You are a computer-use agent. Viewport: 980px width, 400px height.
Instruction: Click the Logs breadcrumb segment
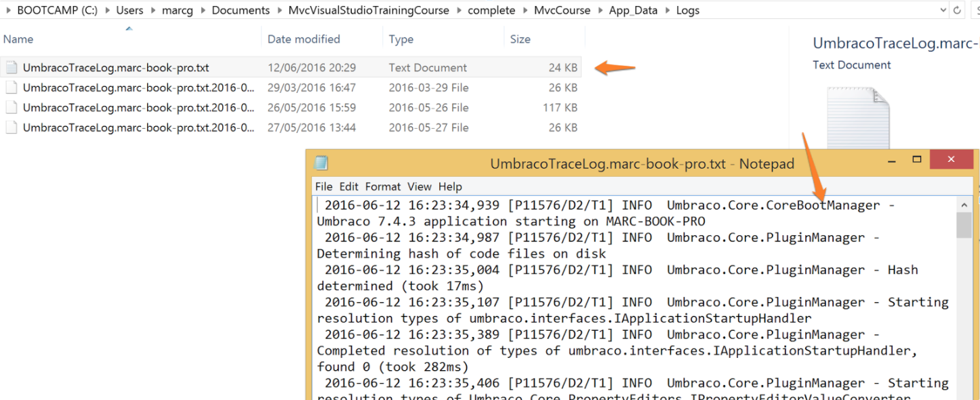click(x=688, y=10)
